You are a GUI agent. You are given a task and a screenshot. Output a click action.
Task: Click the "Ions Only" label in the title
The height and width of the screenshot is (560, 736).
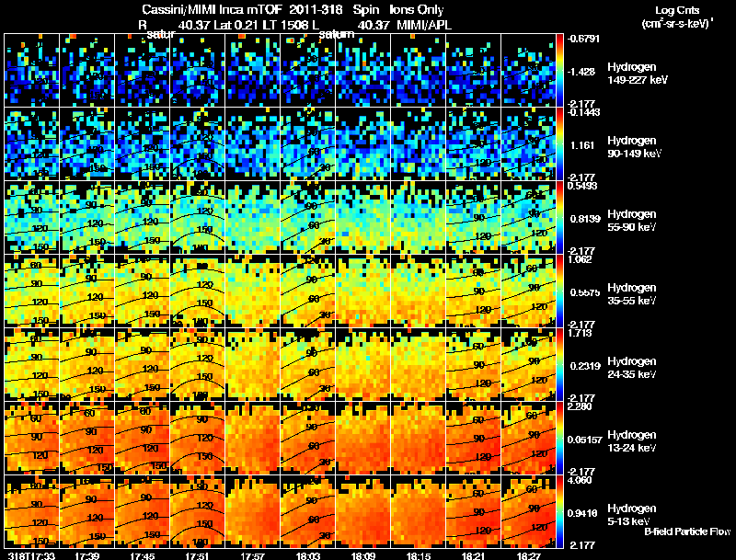tap(417, 9)
